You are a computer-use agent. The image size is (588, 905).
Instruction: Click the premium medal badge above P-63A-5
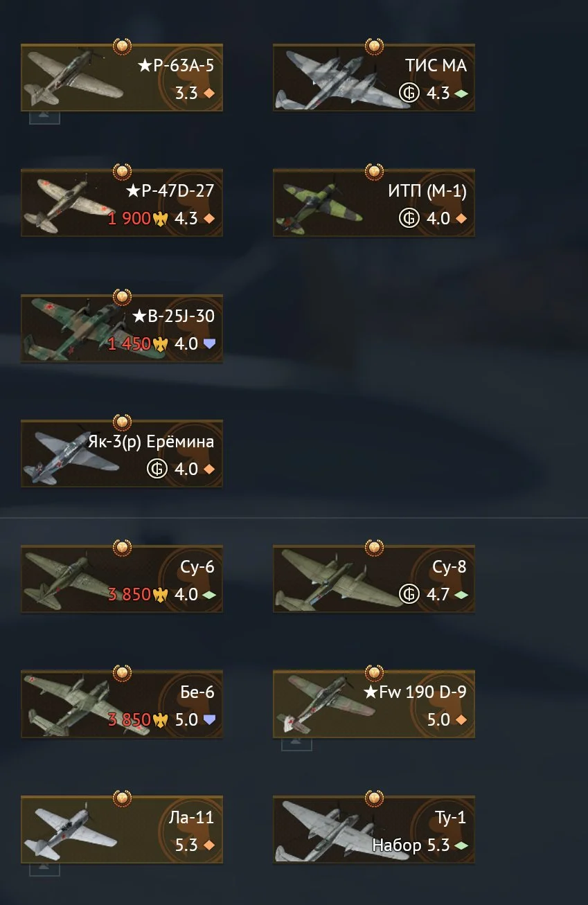[122, 46]
